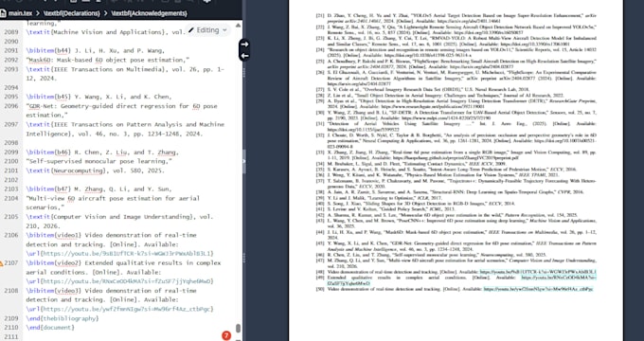Screen dimensions: 644x341
Task: Place cursor on \bibitem{b46} line
Action: 102,152
